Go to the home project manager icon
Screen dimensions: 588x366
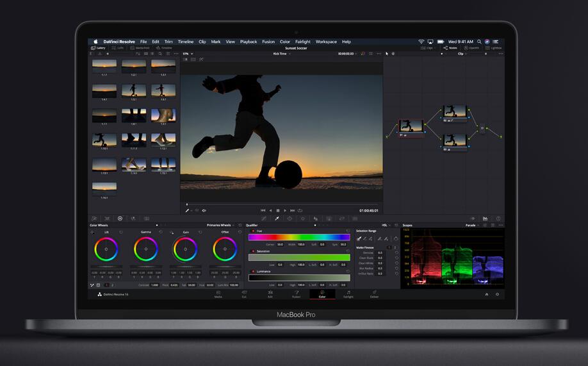[x=486, y=294]
